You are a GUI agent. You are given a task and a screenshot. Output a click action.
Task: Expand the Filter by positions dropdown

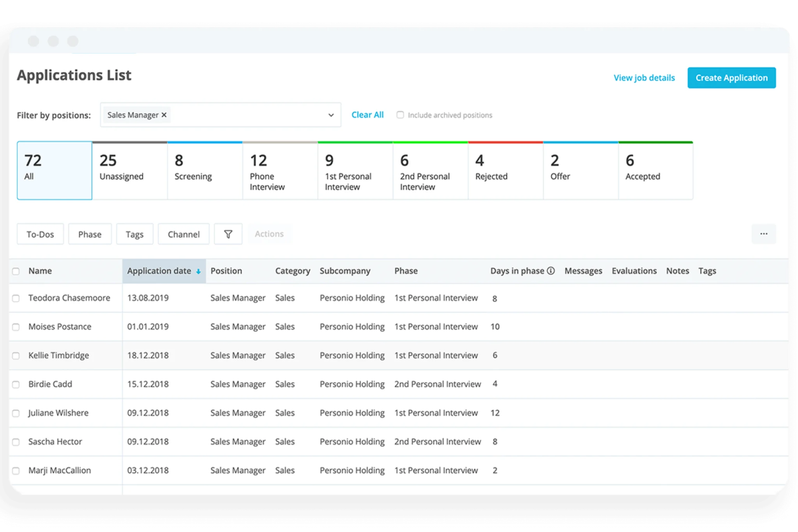(x=331, y=115)
